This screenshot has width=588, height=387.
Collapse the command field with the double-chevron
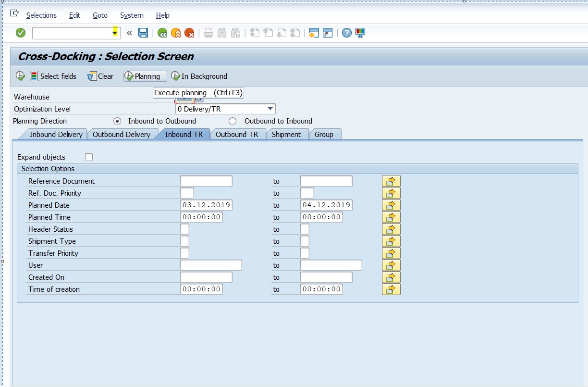pos(129,33)
